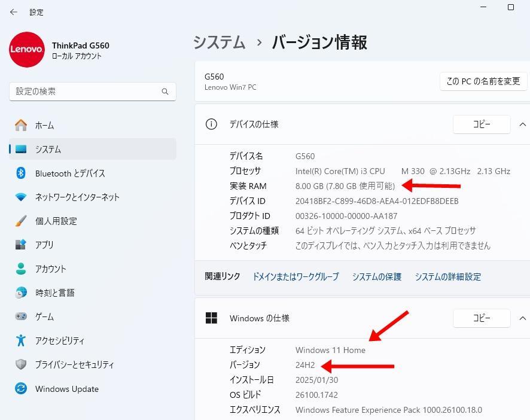Open プライバシーとセキュリティ settings
The height and width of the screenshot is (420, 530).
pyautogui.click(x=92, y=364)
